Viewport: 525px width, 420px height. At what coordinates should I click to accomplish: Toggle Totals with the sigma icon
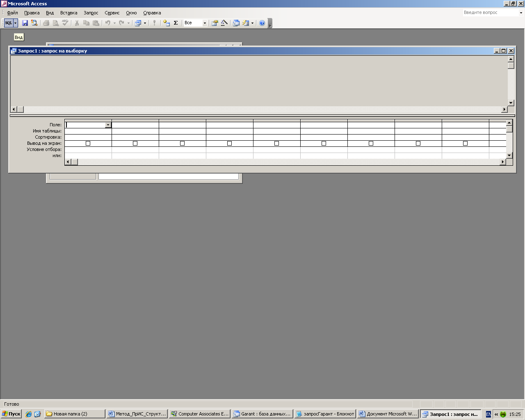(x=176, y=23)
